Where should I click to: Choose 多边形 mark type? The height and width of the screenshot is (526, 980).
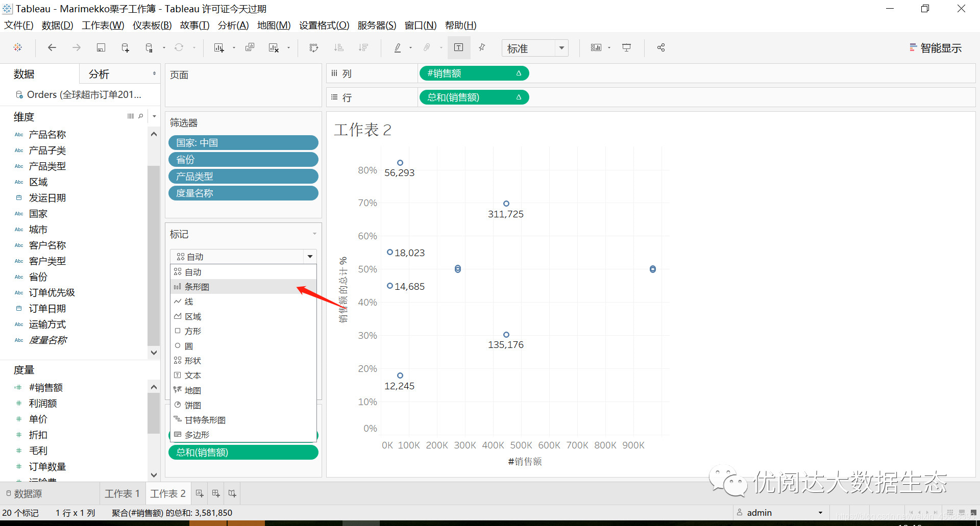[243, 435]
